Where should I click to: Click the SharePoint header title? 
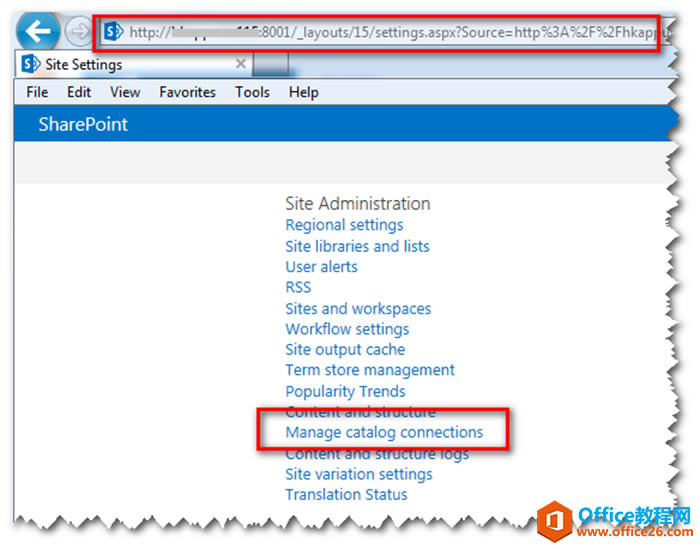[x=83, y=124]
